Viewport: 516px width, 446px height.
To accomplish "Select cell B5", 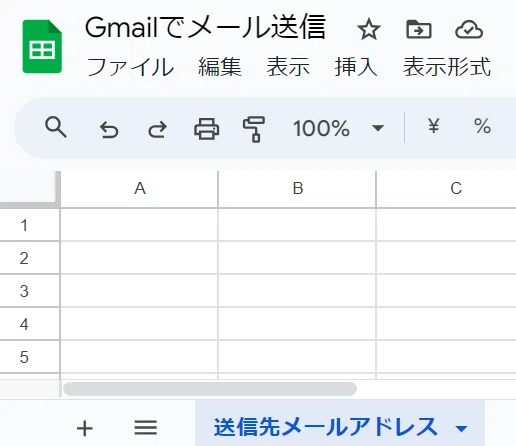I will pyautogui.click(x=297, y=357).
